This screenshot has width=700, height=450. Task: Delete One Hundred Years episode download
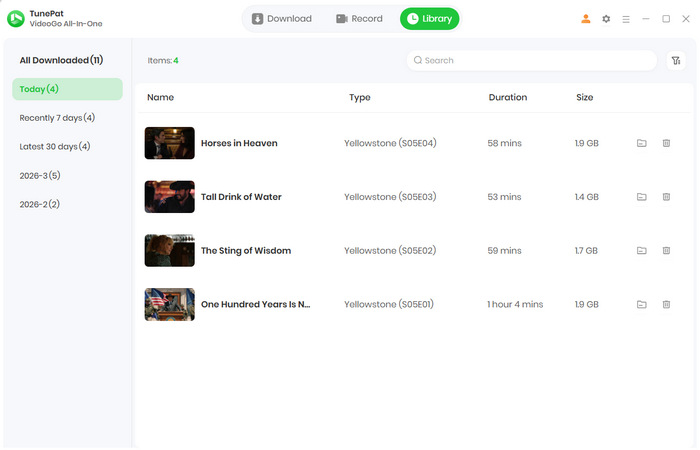(x=666, y=304)
